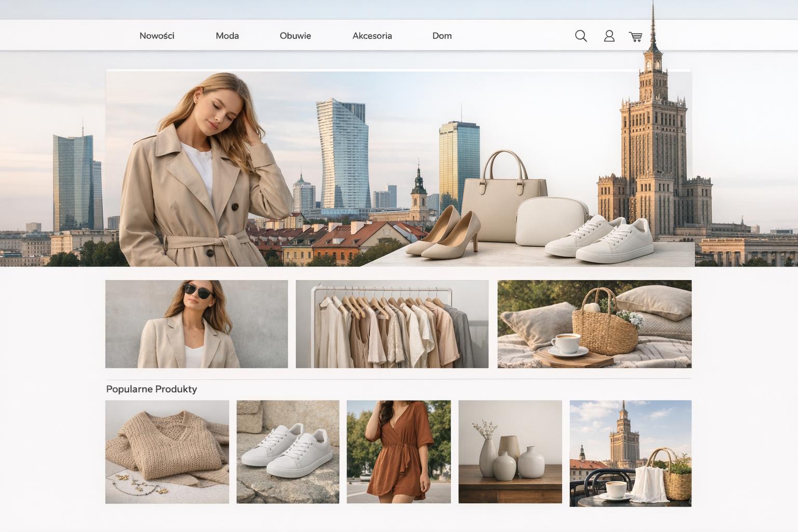Click the Popularne Produkty heading link
The image size is (798, 532).
[151, 389]
